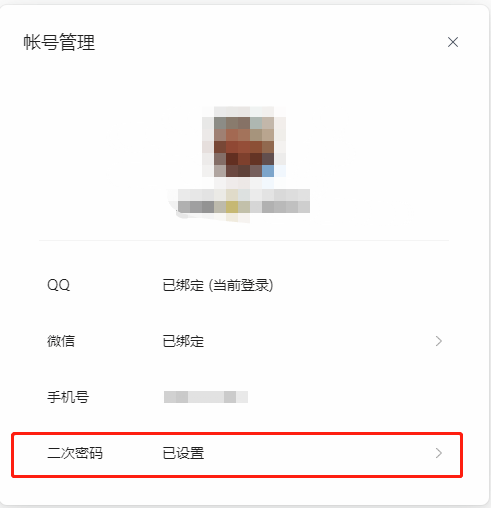Click 已绑定 status in the 微信 row
This screenshot has width=491, height=508.
click(183, 341)
